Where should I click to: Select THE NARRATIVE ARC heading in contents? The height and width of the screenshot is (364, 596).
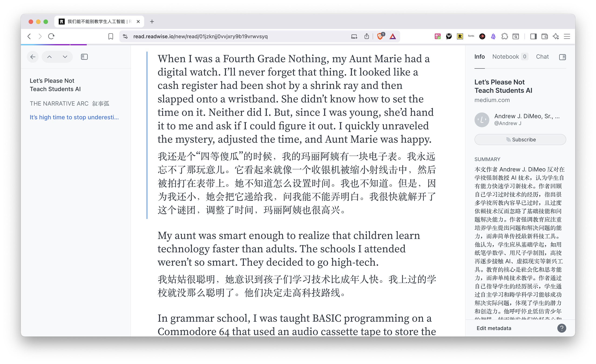coord(69,104)
